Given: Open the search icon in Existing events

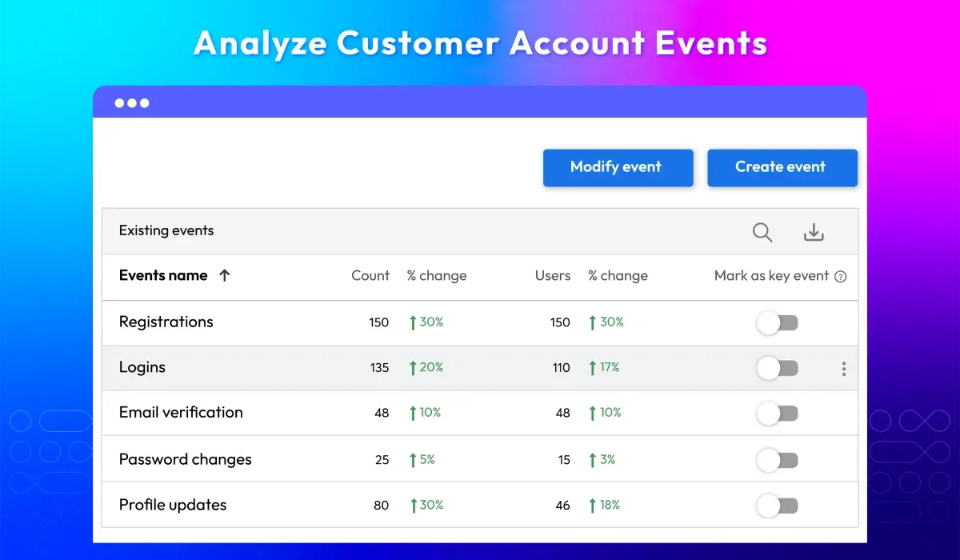Looking at the screenshot, I should point(762,232).
